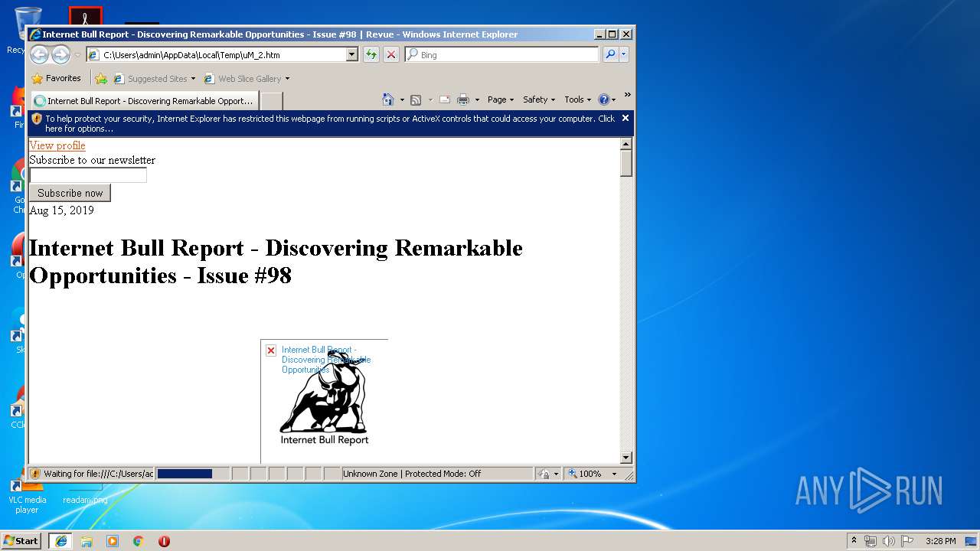Click the Aug 15, 2019 date text

61,210
